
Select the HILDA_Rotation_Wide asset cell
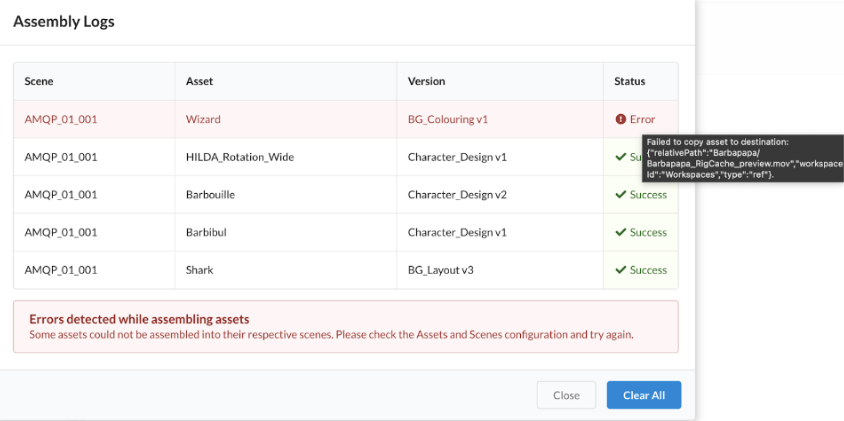(286, 157)
